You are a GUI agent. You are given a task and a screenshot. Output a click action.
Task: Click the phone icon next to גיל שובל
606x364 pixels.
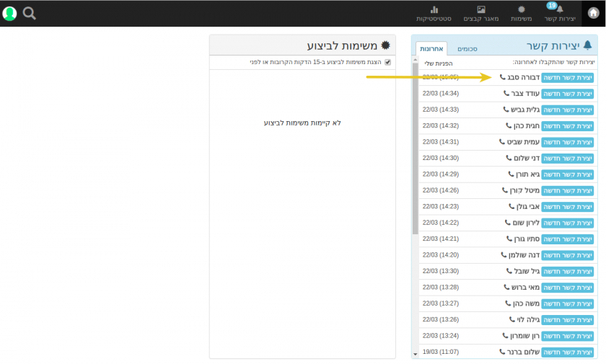509,271
